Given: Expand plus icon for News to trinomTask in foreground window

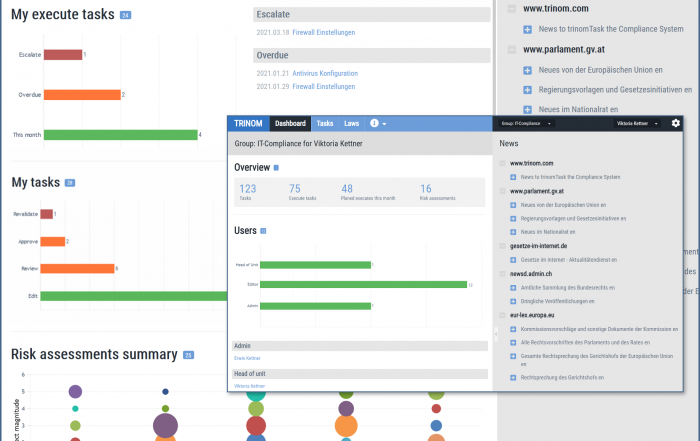Looking at the screenshot, I should (513, 177).
